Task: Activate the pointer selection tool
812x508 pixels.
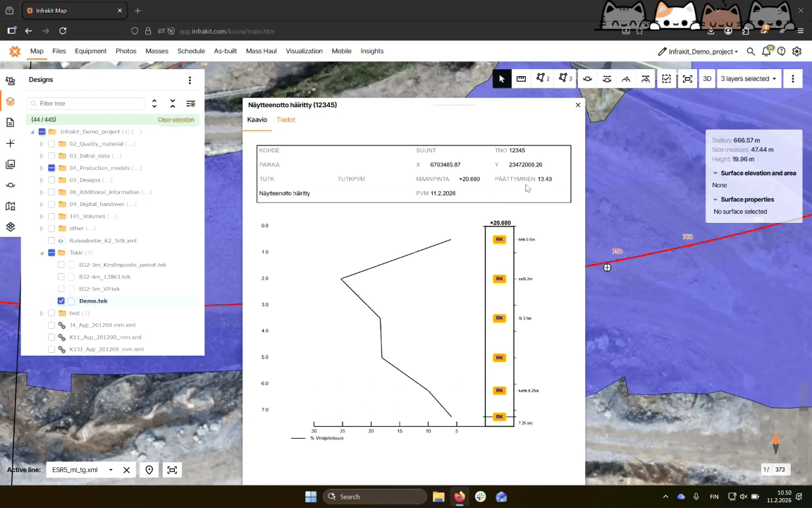Action: point(501,79)
